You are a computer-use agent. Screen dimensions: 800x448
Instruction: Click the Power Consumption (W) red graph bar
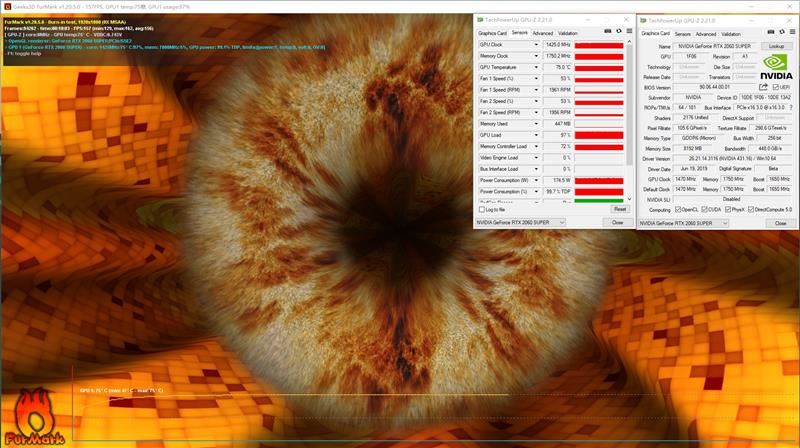point(599,181)
